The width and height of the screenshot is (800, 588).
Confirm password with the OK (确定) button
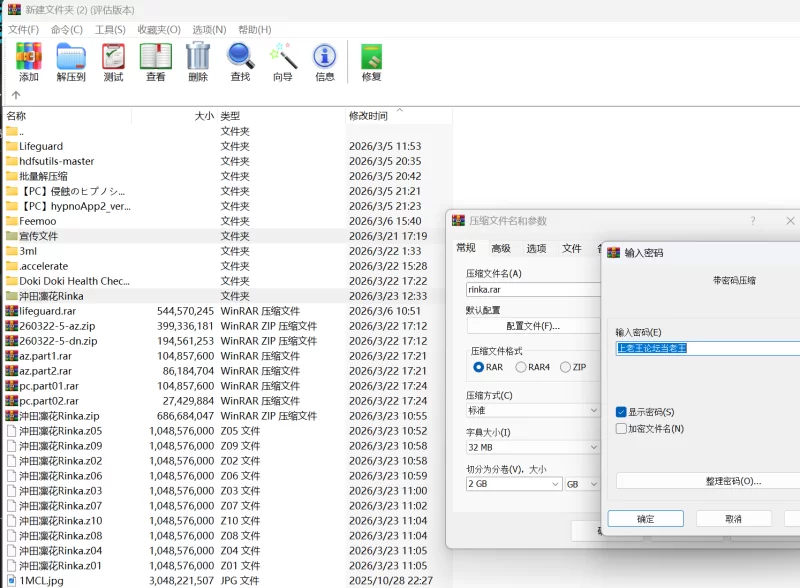(x=645, y=519)
